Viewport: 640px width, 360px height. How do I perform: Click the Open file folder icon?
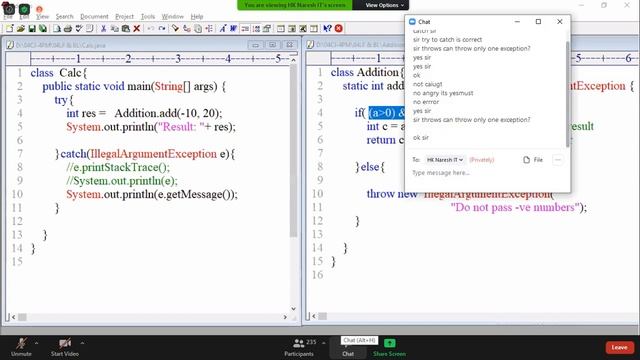[21, 29]
